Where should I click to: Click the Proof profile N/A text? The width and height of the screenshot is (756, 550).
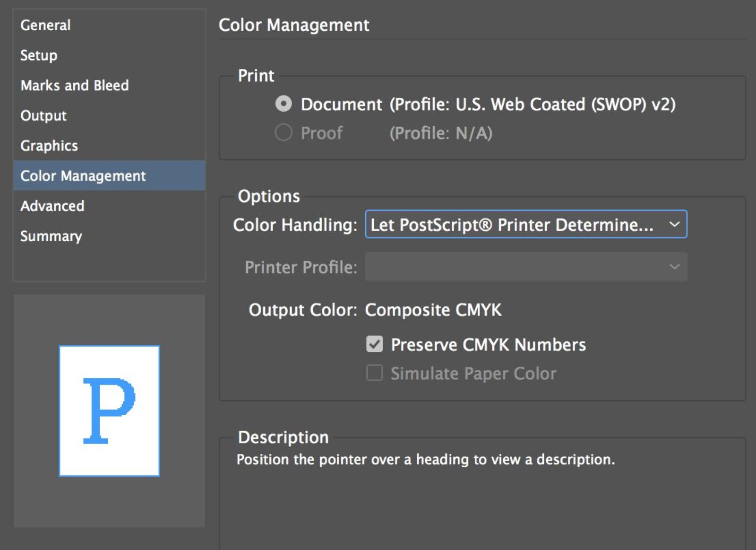441,133
